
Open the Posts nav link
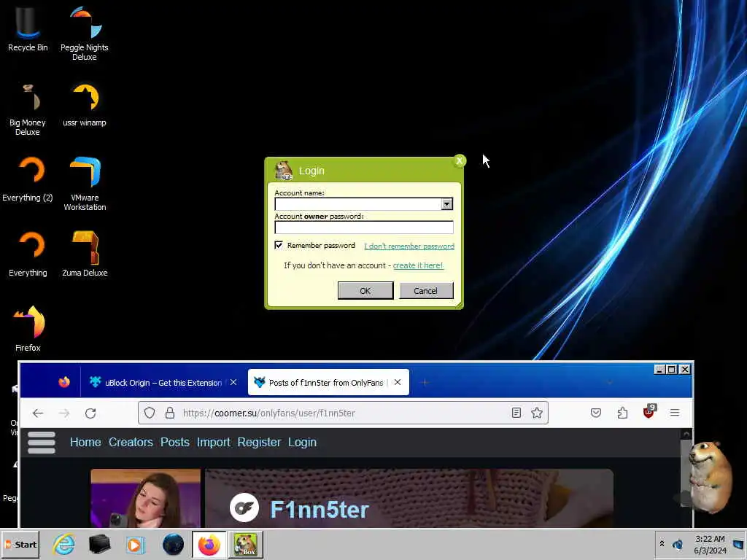(175, 443)
